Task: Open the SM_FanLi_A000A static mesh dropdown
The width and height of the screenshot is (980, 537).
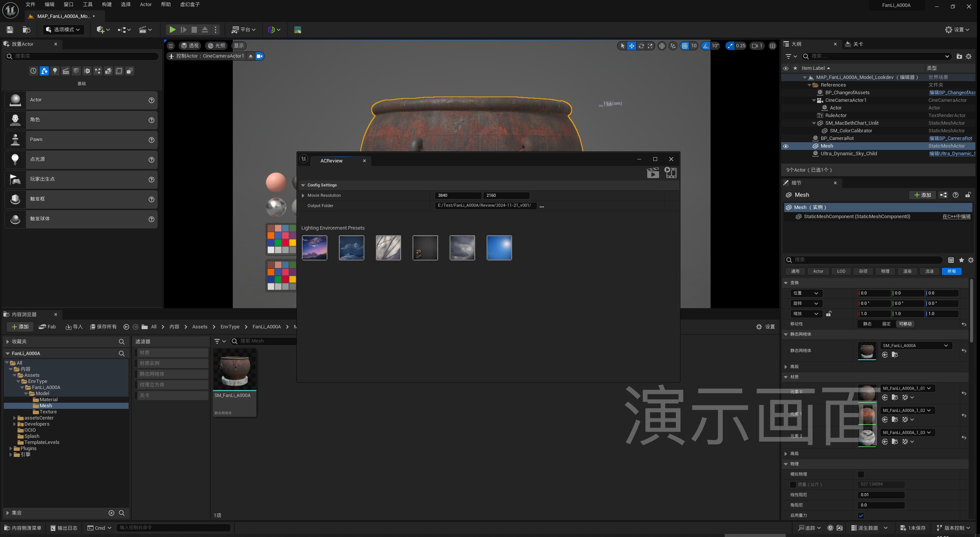Action: pyautogui.click(x=916, y=346)
